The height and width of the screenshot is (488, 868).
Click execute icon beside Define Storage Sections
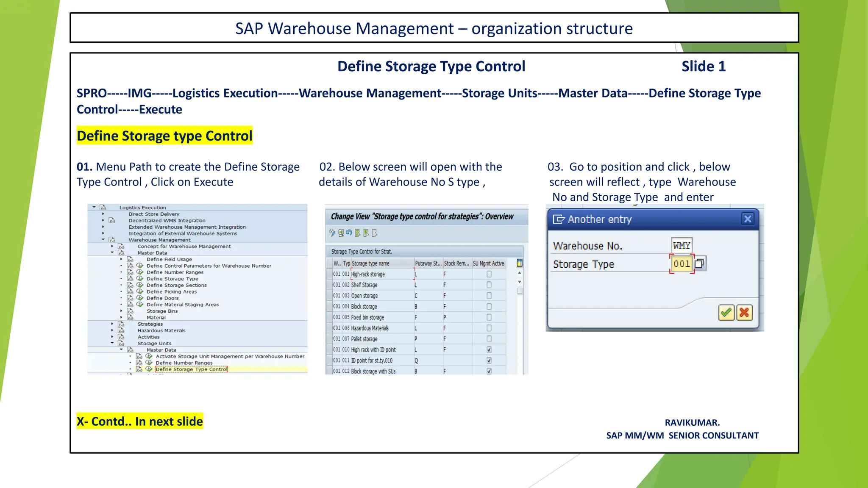pos(140,285)
